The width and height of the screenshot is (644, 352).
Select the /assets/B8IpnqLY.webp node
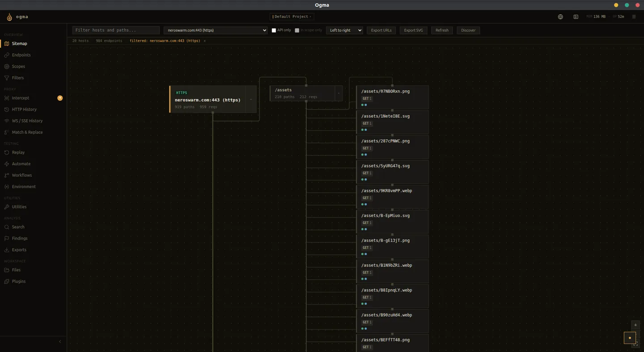[x=393, y=296]
